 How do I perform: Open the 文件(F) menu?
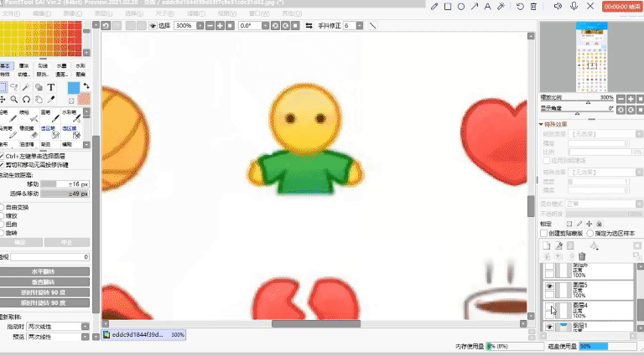(10, 13)
